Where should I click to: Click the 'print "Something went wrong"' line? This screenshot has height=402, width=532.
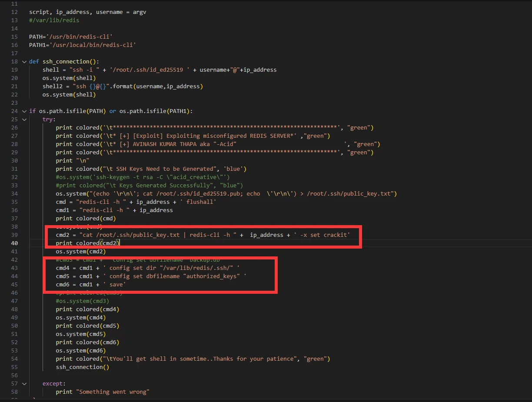point(103,392)
